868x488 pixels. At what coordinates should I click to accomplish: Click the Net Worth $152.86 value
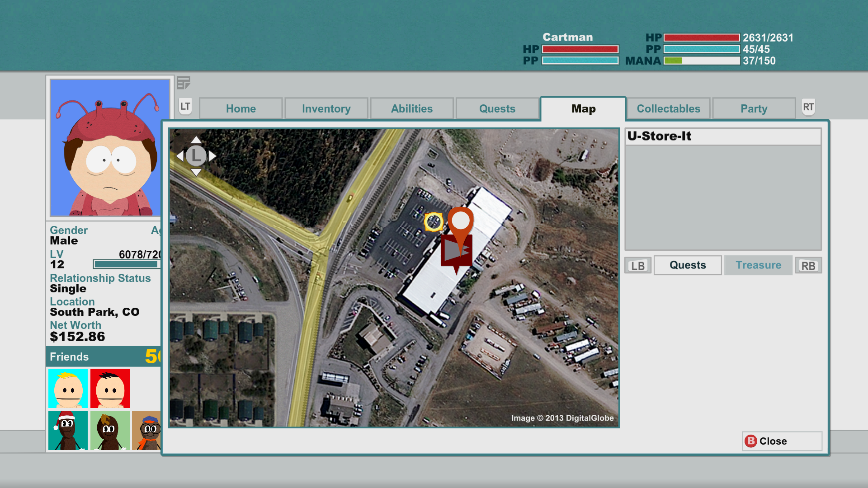click(77, 337)
